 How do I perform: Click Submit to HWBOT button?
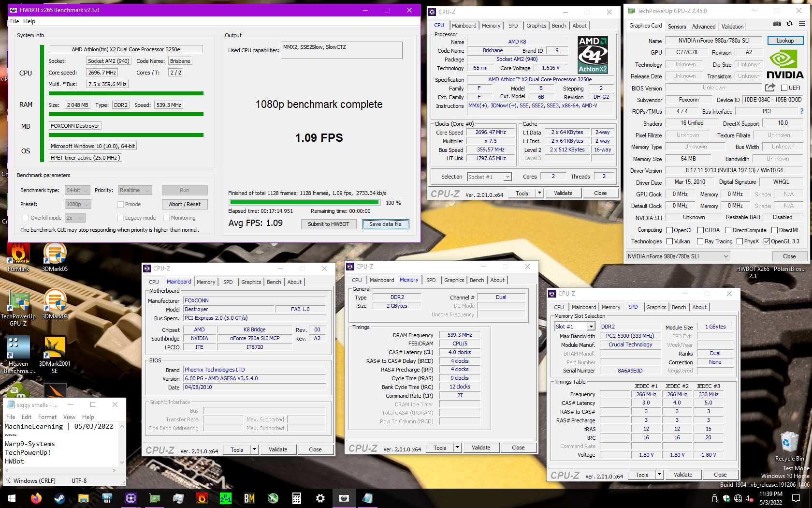point(329,224)
